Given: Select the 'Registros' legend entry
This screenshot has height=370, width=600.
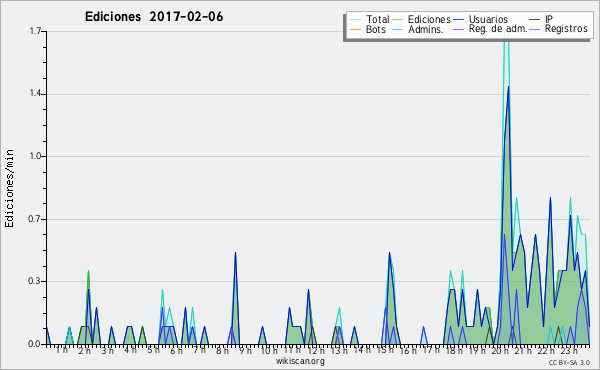Looking at the screenshot, I should pyautogui.click(x=566, y=29).
